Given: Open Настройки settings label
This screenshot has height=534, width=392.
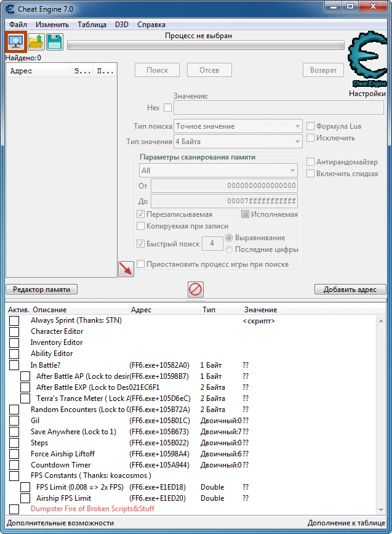Looking at the screenshot, I should coord(367,94).
